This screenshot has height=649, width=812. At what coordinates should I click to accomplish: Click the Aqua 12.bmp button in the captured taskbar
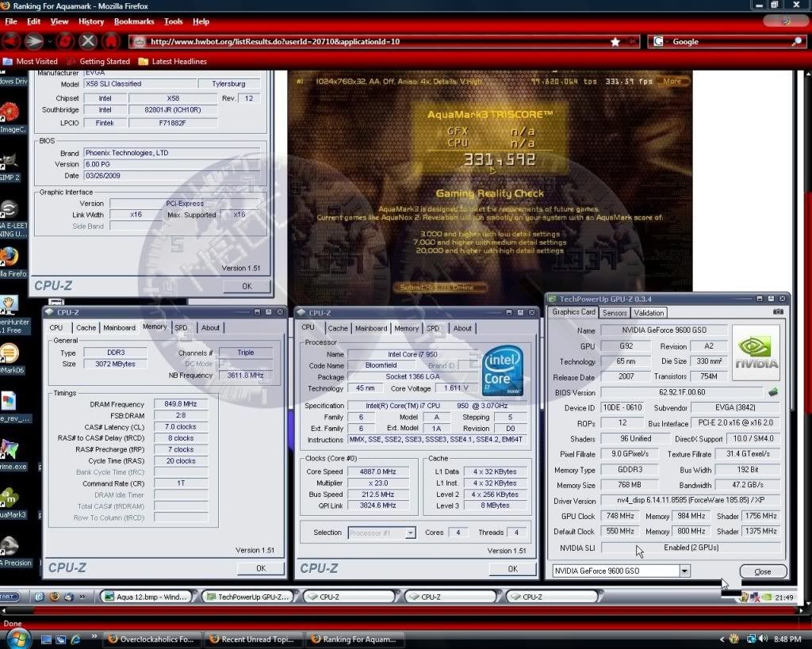point(145,597)
